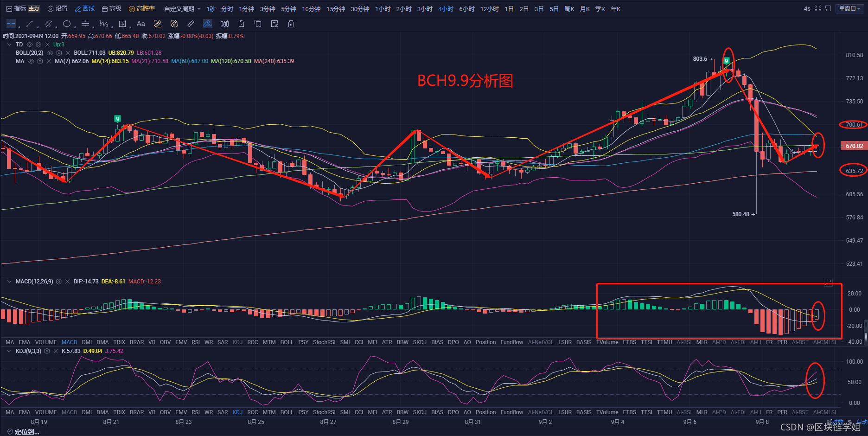Toggle the 主力 indicator tag
Screen dimensions: 868x436
[34, 9]
